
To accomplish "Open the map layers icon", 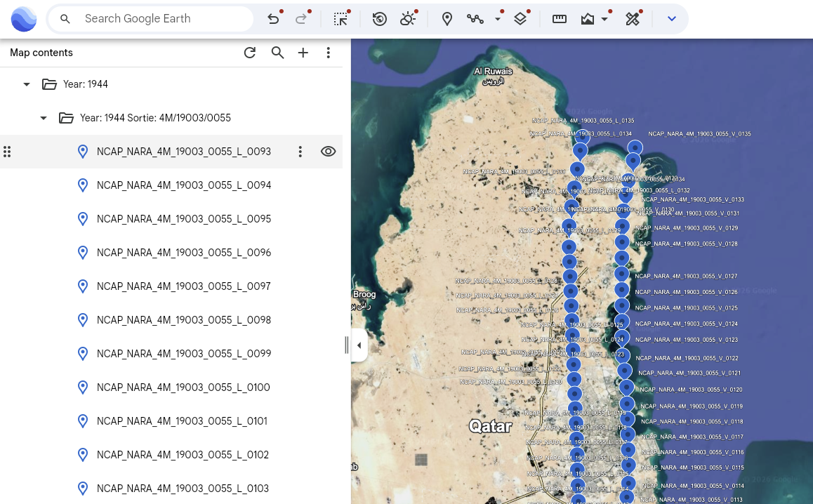I will (x=520, y=19).
